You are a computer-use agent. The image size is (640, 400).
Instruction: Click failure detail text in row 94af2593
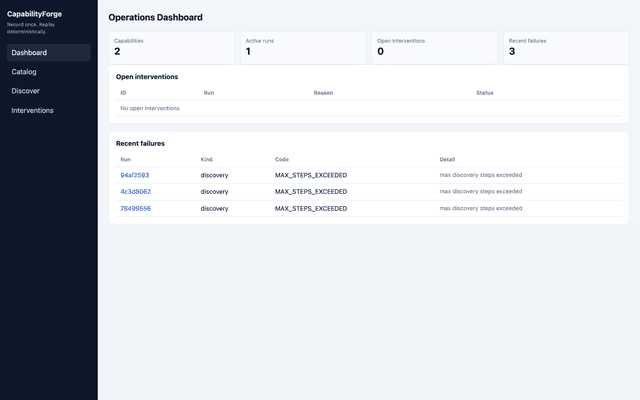click(481, 175)
